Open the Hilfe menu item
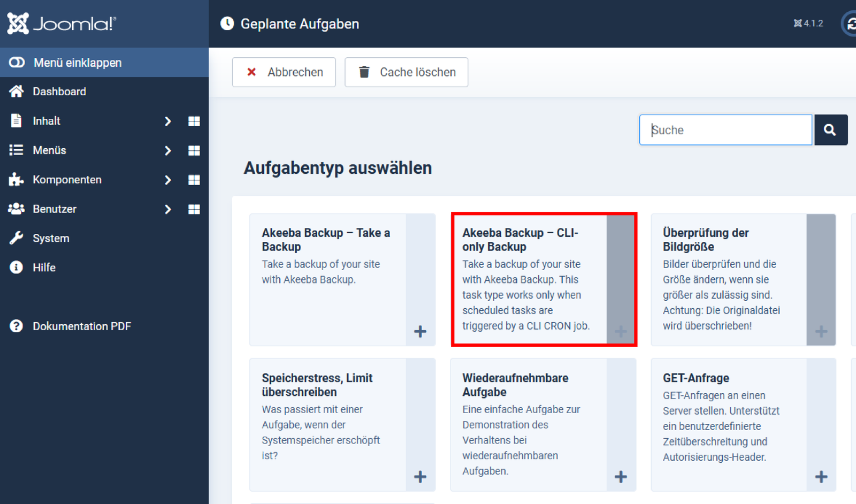856x504 pixels. coord(44,268)
